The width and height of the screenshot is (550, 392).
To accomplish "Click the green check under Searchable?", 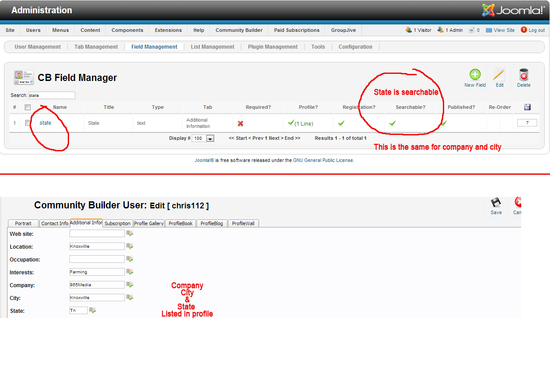I will pyautogui.click(x=392, y=123).
